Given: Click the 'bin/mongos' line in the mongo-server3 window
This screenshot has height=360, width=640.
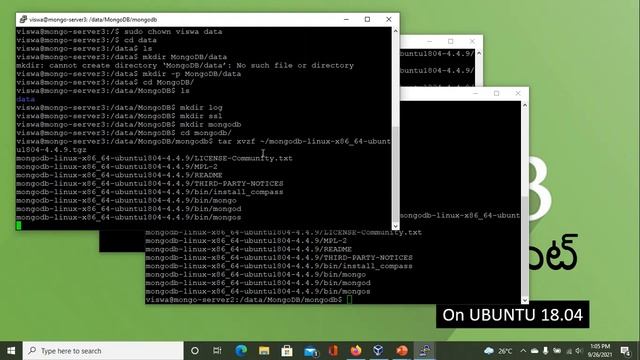Looking at the screenshot, I should pos(129,218).
